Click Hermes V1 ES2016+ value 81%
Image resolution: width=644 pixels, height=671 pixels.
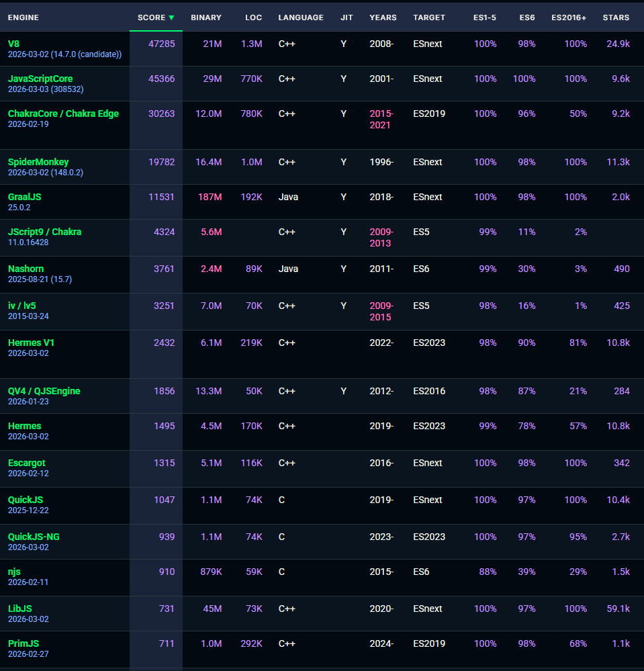578,343
